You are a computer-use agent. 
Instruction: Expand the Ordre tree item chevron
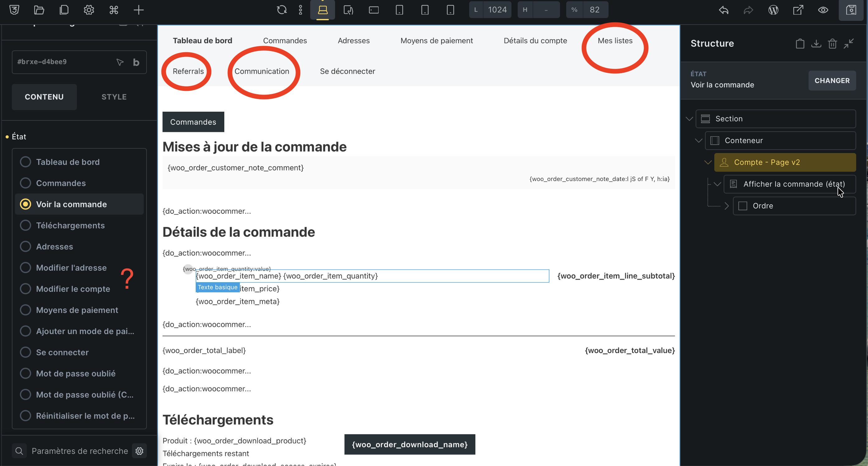(x=726, y=206)
